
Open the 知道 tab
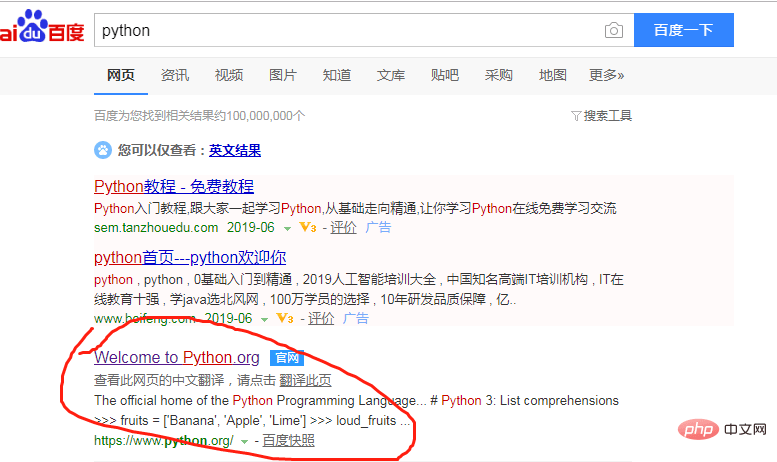coord(336,75)
